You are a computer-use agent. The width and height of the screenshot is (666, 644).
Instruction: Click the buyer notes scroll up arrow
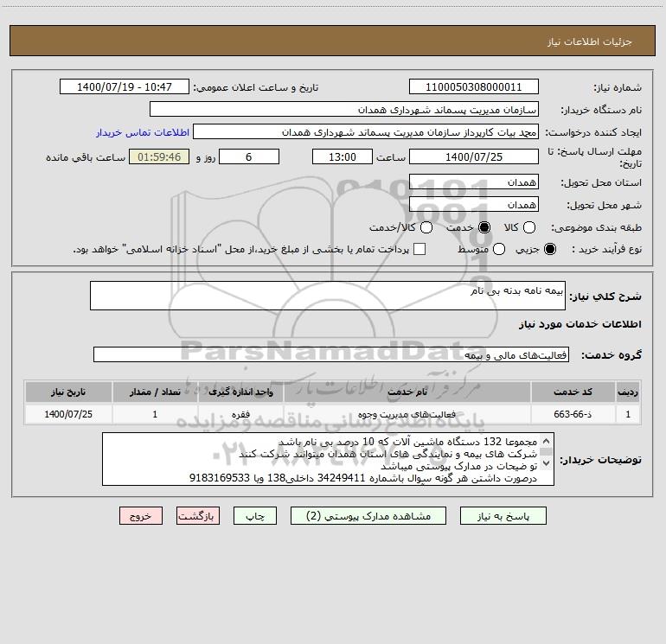click(x=547, y=441)
